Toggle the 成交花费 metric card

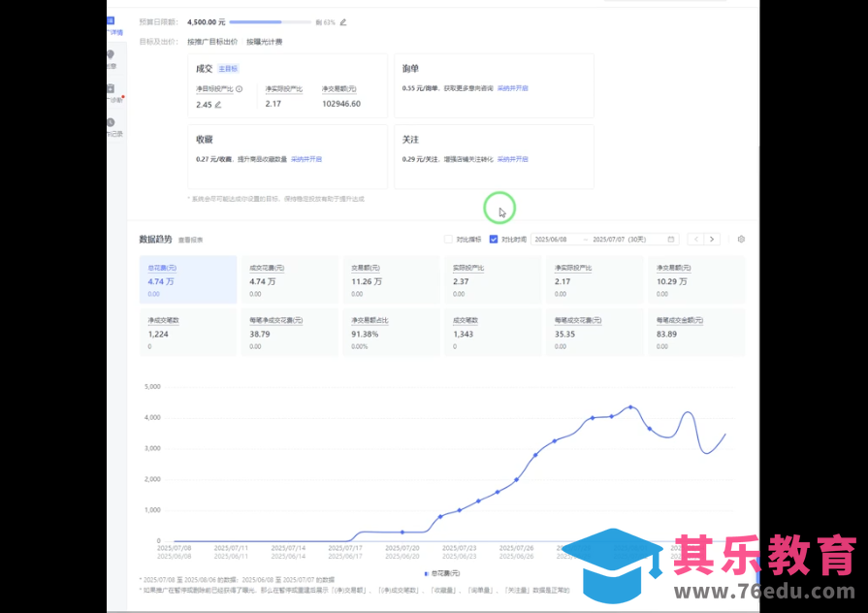(287, 280)
